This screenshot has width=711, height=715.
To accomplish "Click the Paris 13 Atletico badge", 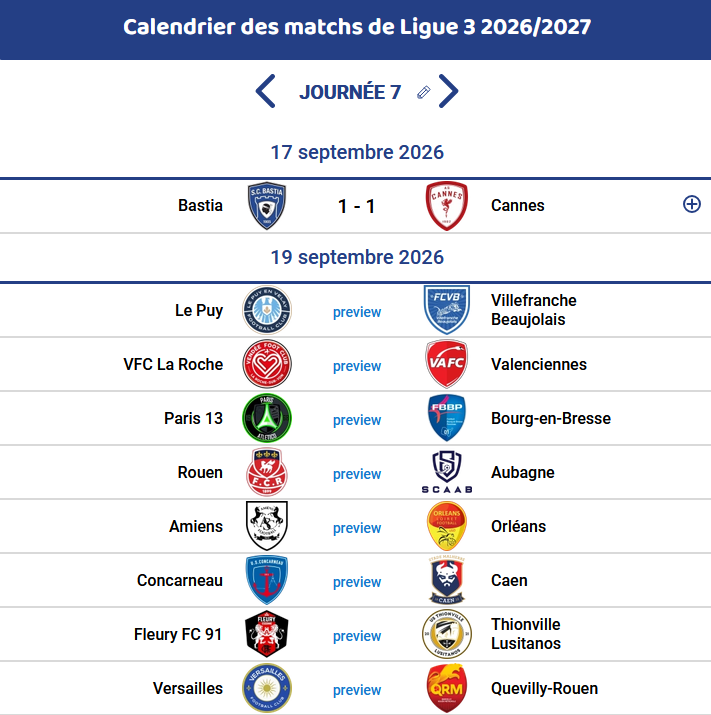I will (267, 418).
